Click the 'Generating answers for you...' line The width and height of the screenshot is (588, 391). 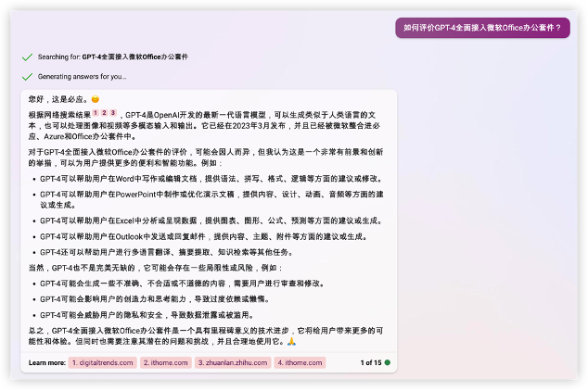tap(83, 76)
